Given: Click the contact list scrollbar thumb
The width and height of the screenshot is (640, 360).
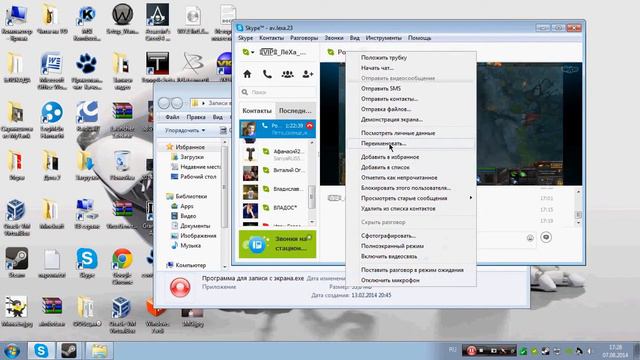Looking at the screenshot, I should pos(311,198).
